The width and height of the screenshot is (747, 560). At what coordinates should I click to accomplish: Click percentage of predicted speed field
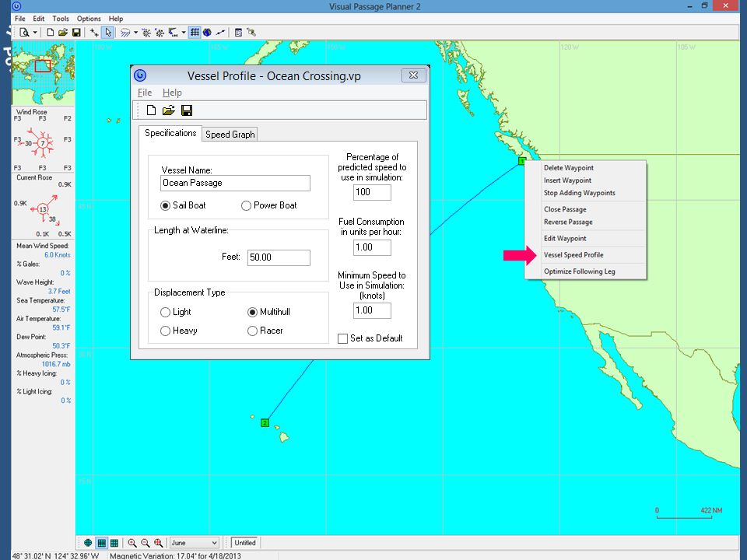(x=372, y=192)
